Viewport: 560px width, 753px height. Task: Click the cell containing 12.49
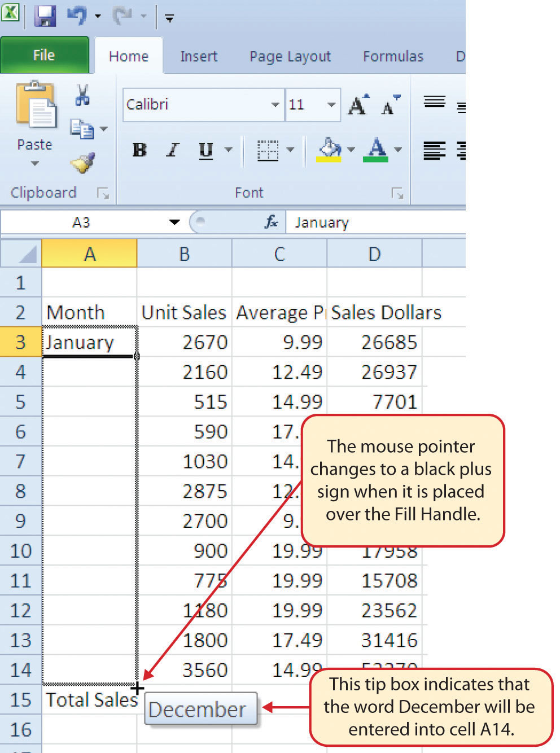coord(279,371)
